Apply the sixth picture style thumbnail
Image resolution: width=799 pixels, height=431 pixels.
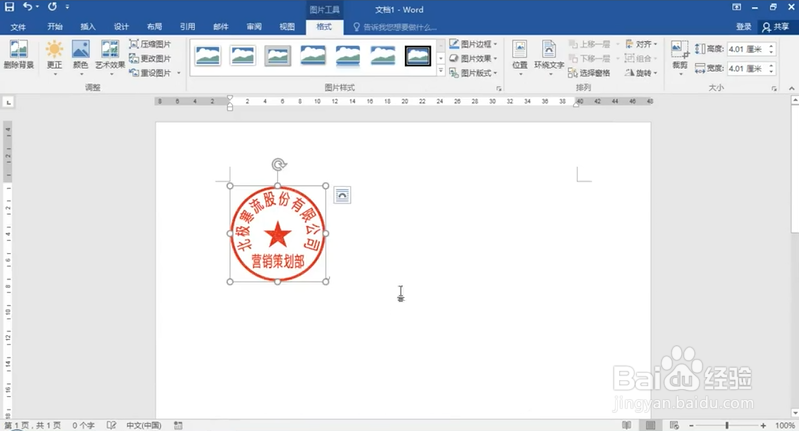383,56
